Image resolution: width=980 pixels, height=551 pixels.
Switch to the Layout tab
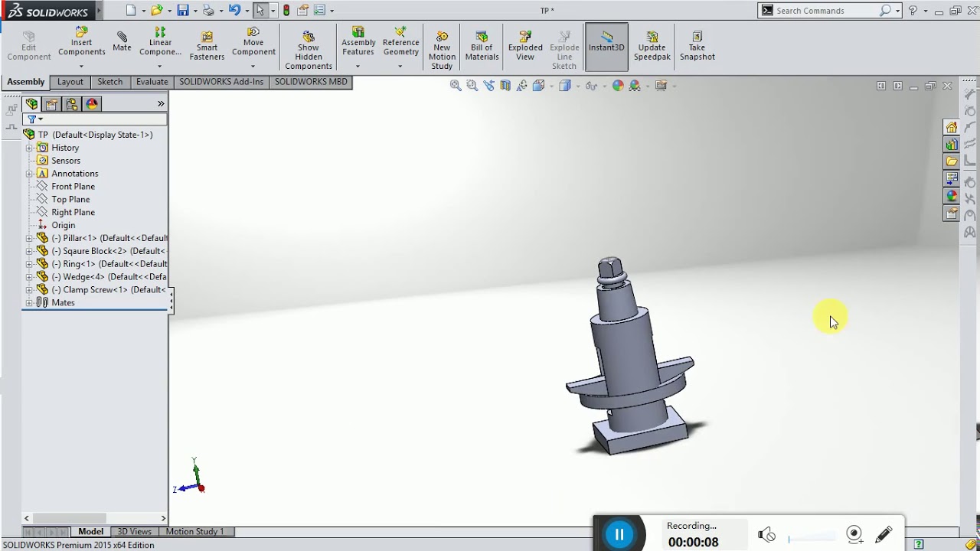(70, 82)
